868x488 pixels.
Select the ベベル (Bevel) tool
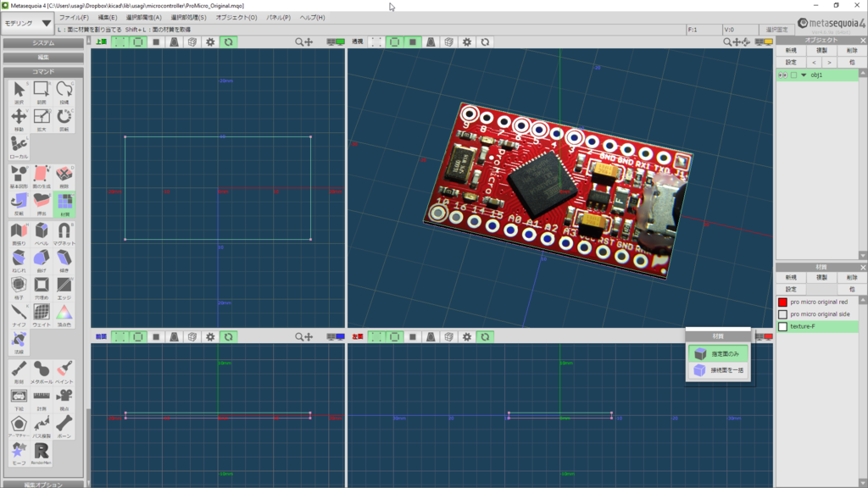(x=42, y=234)
